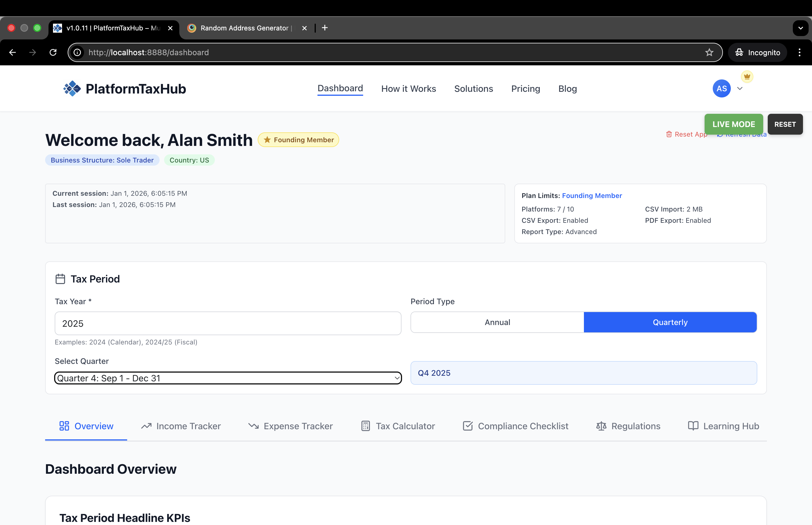The width and height of the screenshot is (812, 525).
Task: Switch Period Type to Annual
Action: (497, 322)
